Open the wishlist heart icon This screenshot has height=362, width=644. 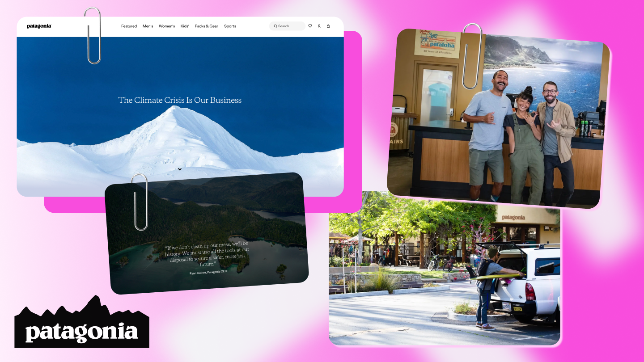(x=310, y=26)
